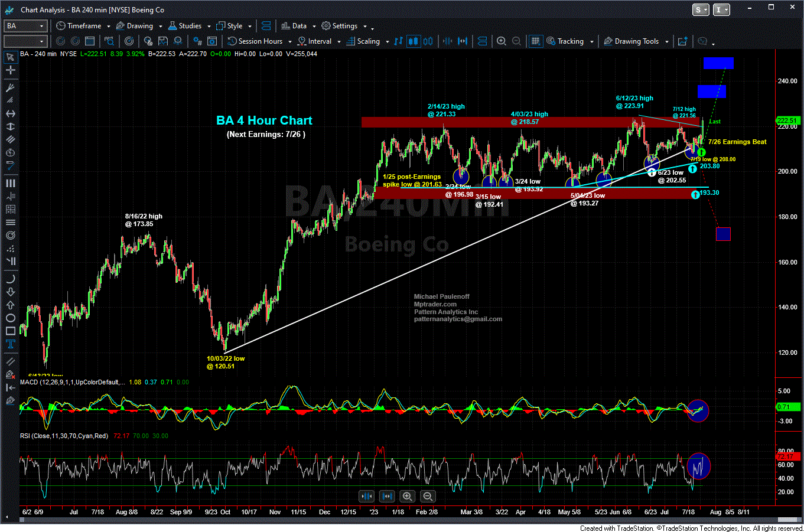The image size is (804, 532).
Task: Click the stacked windows icon after Style
Action: 266,26
